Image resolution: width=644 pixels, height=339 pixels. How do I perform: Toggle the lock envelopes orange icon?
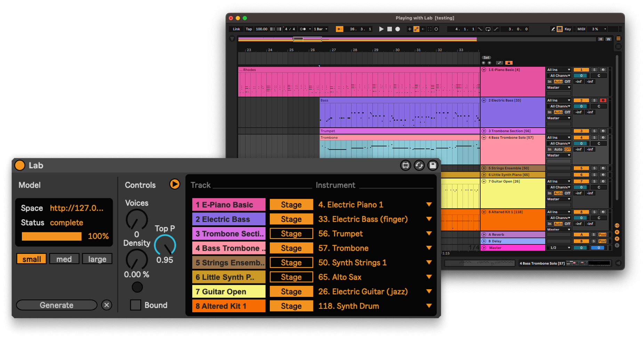[509, 63]
